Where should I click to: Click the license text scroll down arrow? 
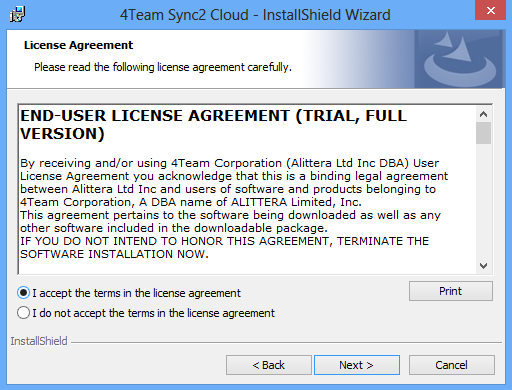click(x=483, y=266)
